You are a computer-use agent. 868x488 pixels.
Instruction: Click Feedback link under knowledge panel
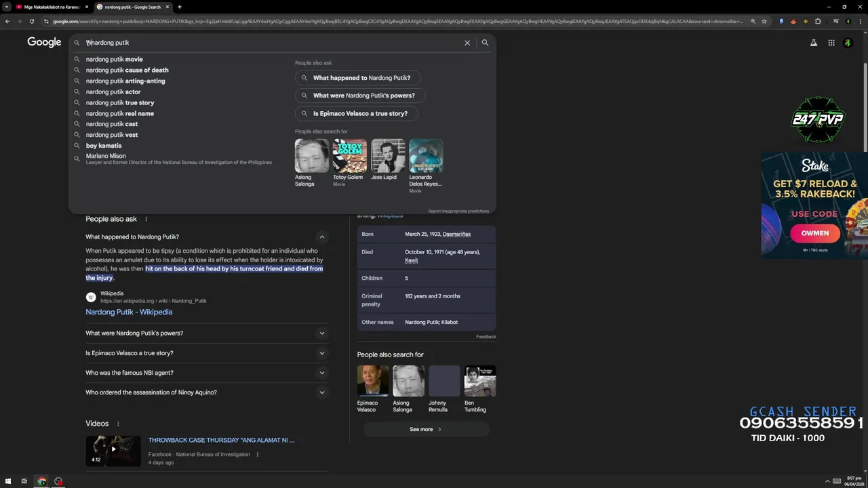pos(486,337)
